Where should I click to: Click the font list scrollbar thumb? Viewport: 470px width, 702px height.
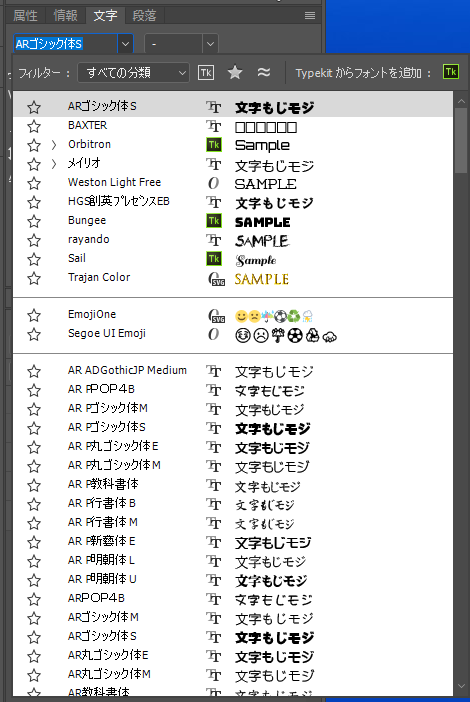pos(461,140)
